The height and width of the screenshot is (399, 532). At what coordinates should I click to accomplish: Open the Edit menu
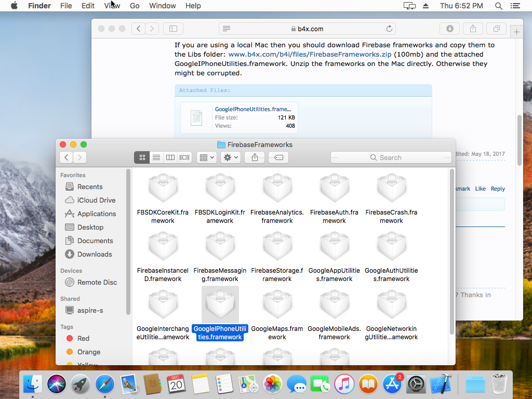click(88, 6)
